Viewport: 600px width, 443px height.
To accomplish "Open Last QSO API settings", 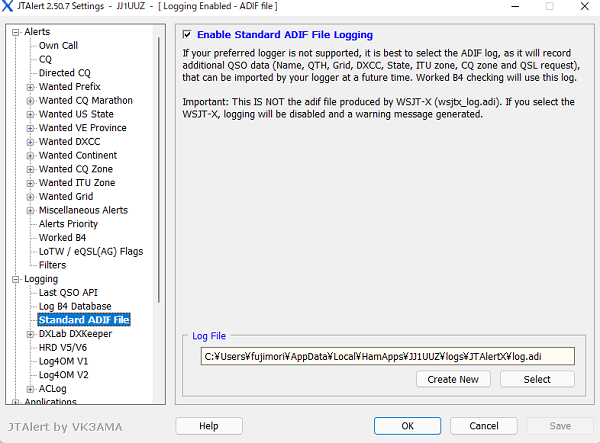I will [68, 293].
